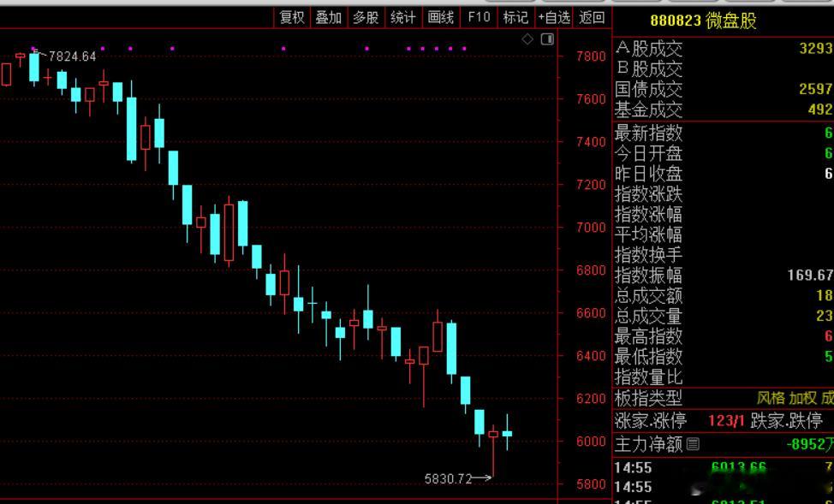Viewport: 834px width, 504px height.
Task: Select the 昨日收盘 row label
Action: coord(648,174)
